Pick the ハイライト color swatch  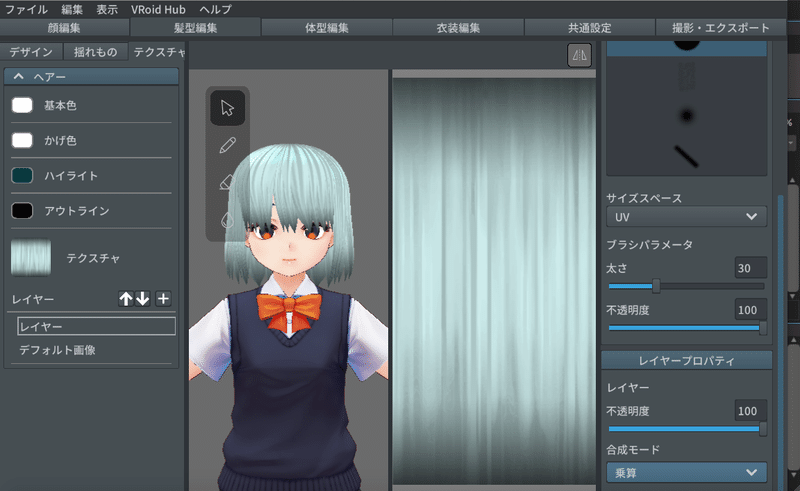pos(22,175)
